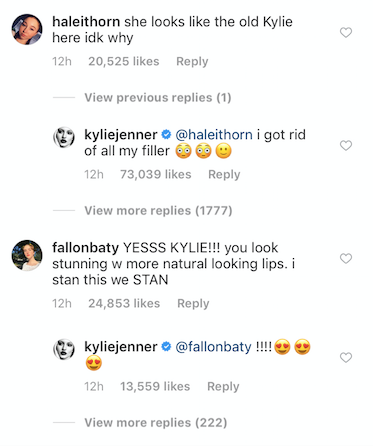Reply to Kylie's heart-eyes comment
This screenshot has width=373, height=446.
click(223, 387)
